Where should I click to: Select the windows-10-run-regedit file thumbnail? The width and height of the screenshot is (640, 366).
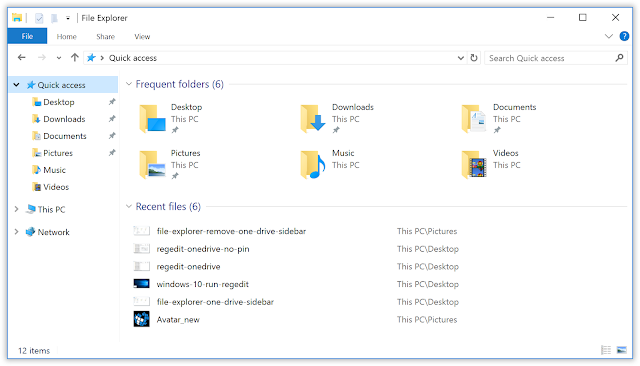coord(141,284)
